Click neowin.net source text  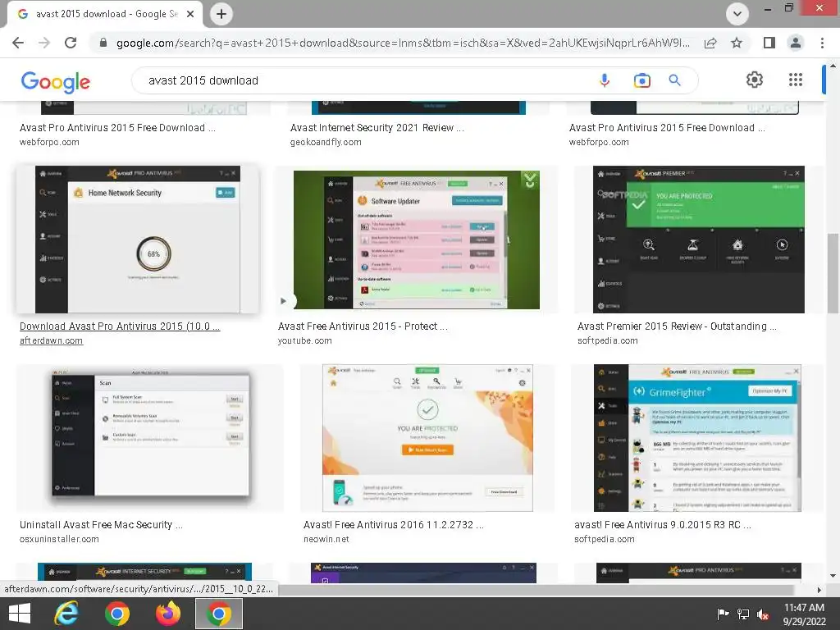326,540
